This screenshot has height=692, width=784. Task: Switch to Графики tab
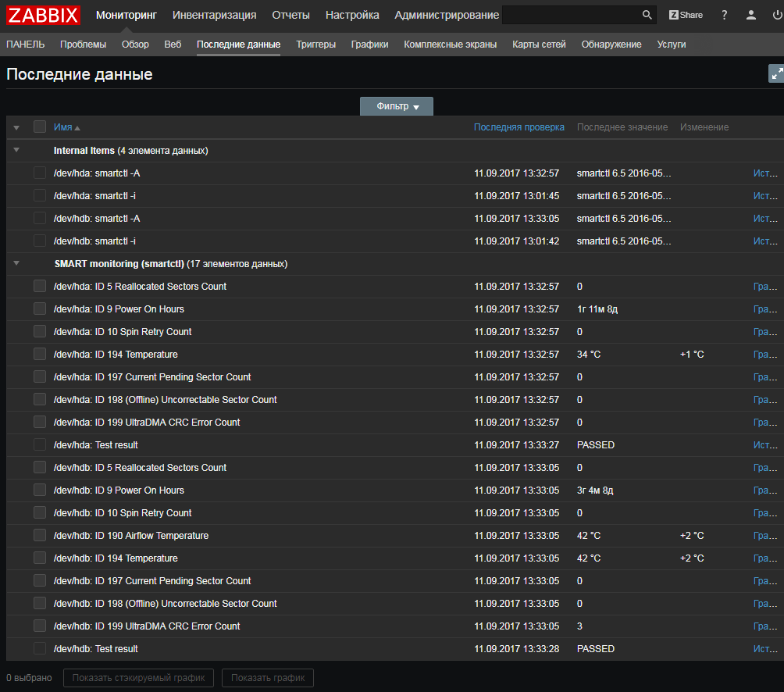[x=369, y=45]
